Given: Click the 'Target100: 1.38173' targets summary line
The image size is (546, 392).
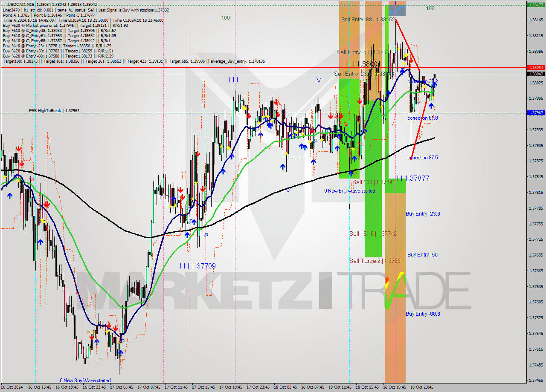Looking at the screenshot, I should click(134, 61).
